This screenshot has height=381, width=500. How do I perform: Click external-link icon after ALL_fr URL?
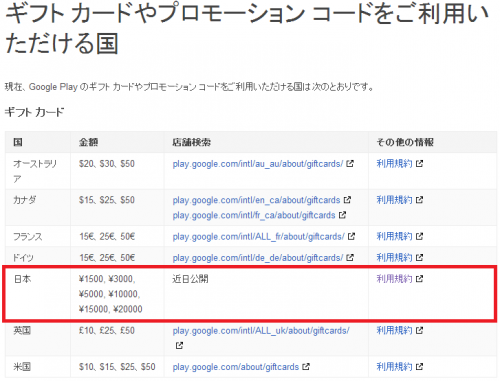coord(351,236)
